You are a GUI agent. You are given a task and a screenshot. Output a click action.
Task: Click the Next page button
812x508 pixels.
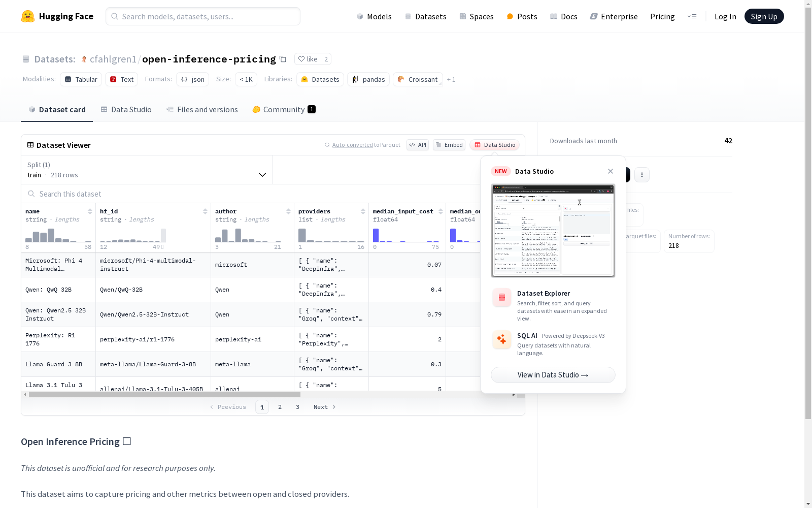[324, 407]
